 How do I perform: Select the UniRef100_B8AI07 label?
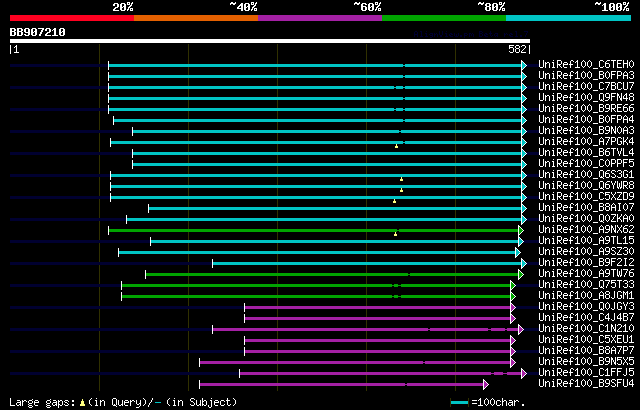(x=586, y=208)
